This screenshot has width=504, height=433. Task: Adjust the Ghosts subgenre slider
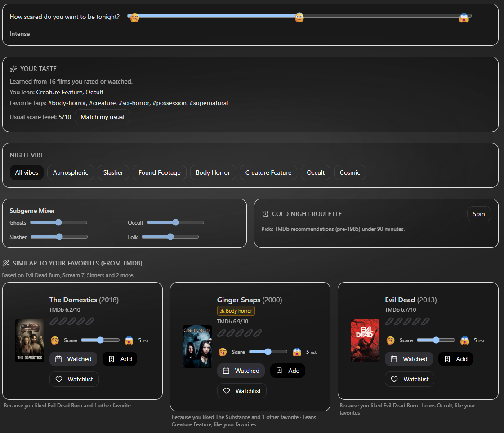click(x=58, y=222)
